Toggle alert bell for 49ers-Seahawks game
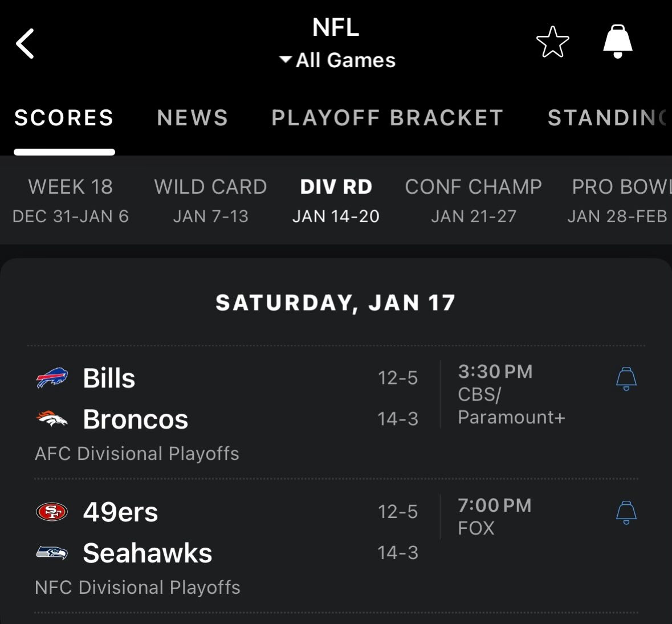 (626, 512)
